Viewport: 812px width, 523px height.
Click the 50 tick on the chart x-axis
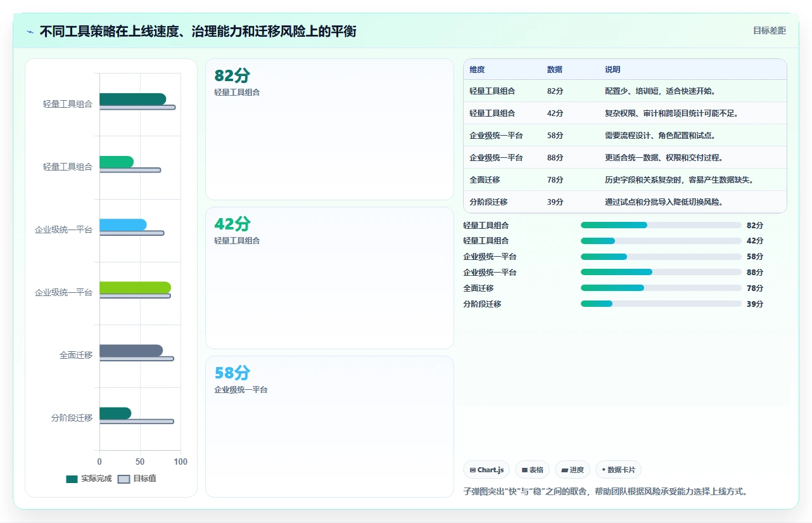140,462
